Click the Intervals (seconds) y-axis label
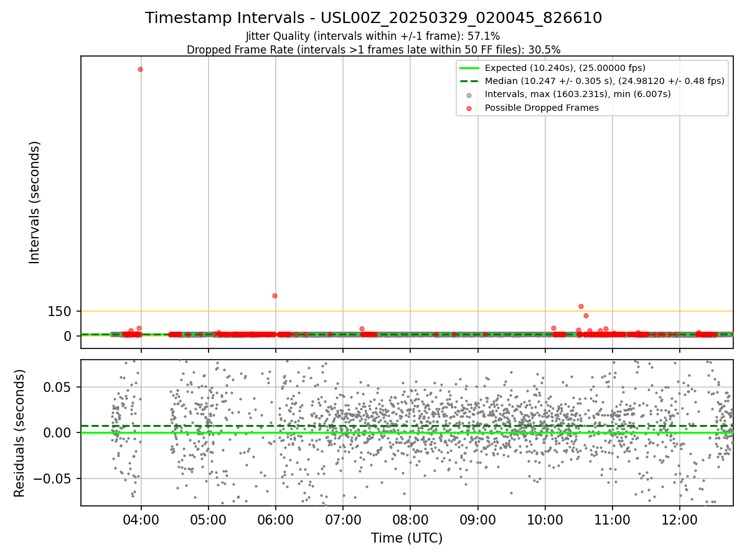Image resolution: width=747 pixels, height=560 pixels. [35, 202]
